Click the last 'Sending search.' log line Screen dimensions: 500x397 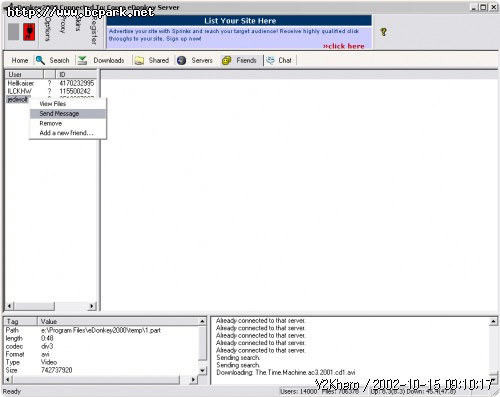(x=238, y=365)
